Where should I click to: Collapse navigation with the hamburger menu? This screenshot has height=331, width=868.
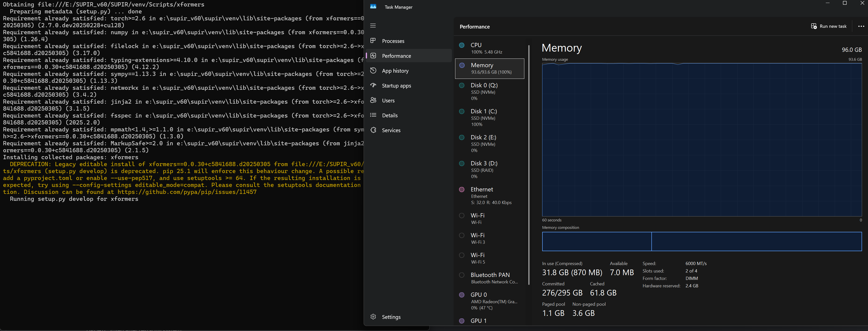point(373,26)
